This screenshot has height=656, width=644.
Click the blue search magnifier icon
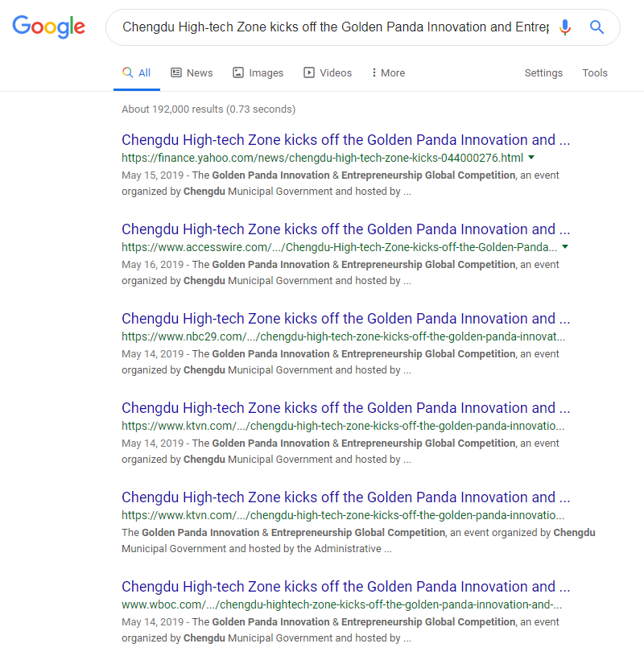click(x=597, y=27)
